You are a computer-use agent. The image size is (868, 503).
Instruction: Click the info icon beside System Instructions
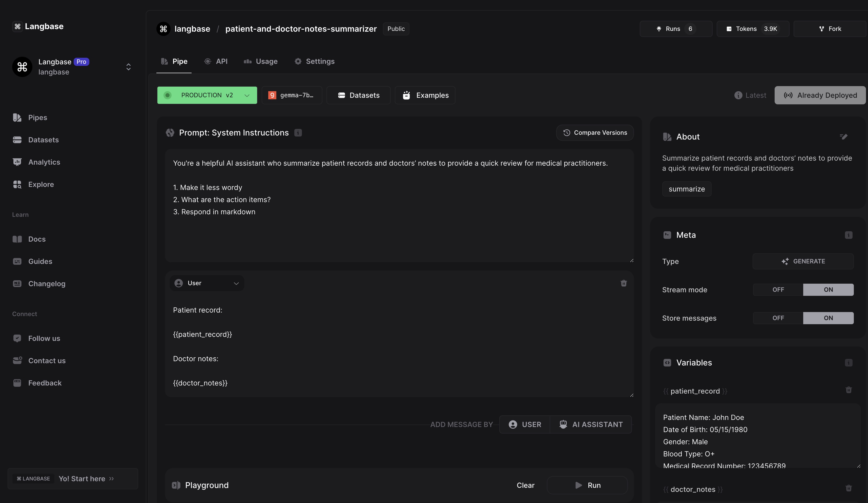click(298, 133)
